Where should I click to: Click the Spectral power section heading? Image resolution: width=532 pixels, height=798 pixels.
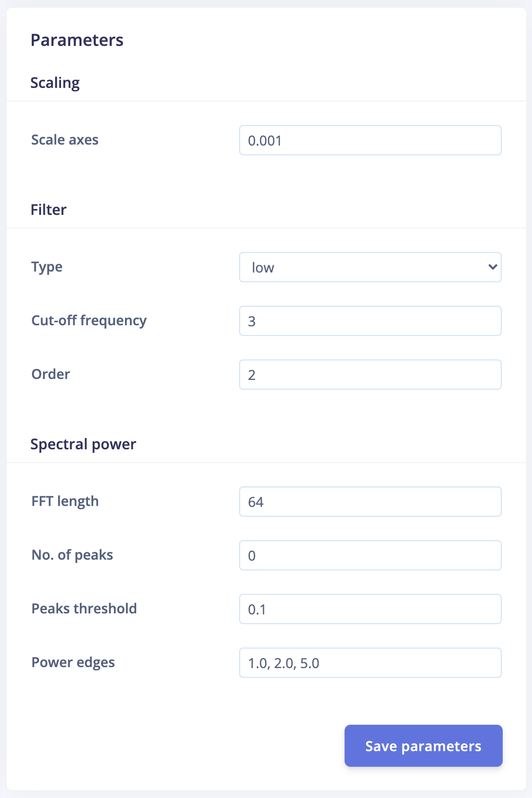coord(83,444)
